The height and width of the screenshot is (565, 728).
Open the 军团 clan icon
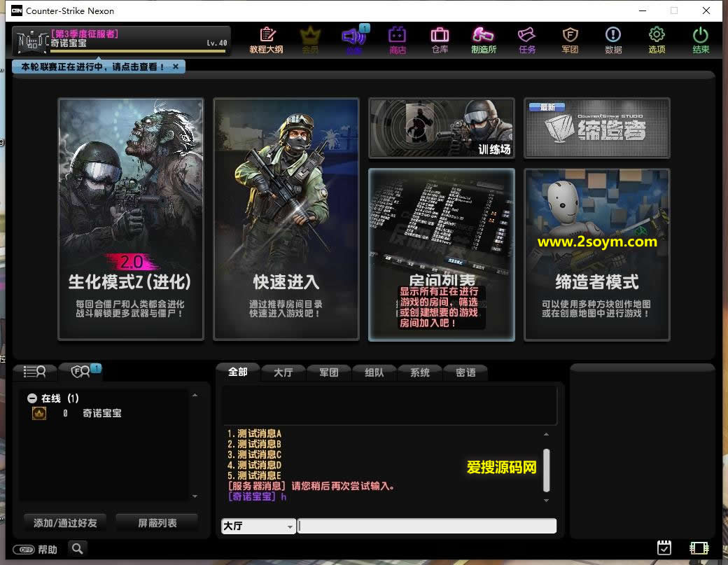[570, 40]
